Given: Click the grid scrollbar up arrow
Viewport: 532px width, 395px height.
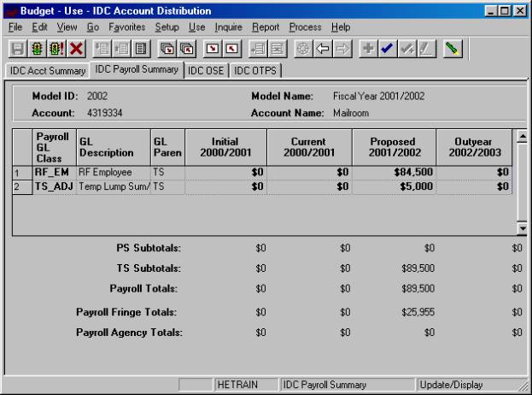Looking at the screenshot, I should point(522,137).
